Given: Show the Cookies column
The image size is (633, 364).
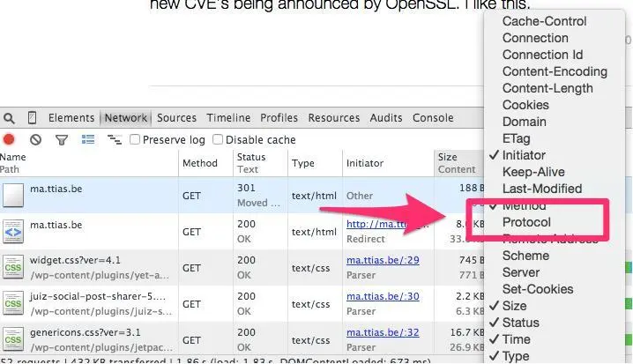Looking at the screenshot, I should [525, 105].
